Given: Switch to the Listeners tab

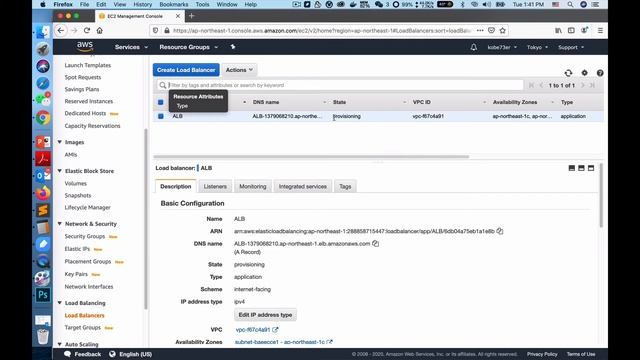Looking at the screenshot, I should (x=215, y=186).
